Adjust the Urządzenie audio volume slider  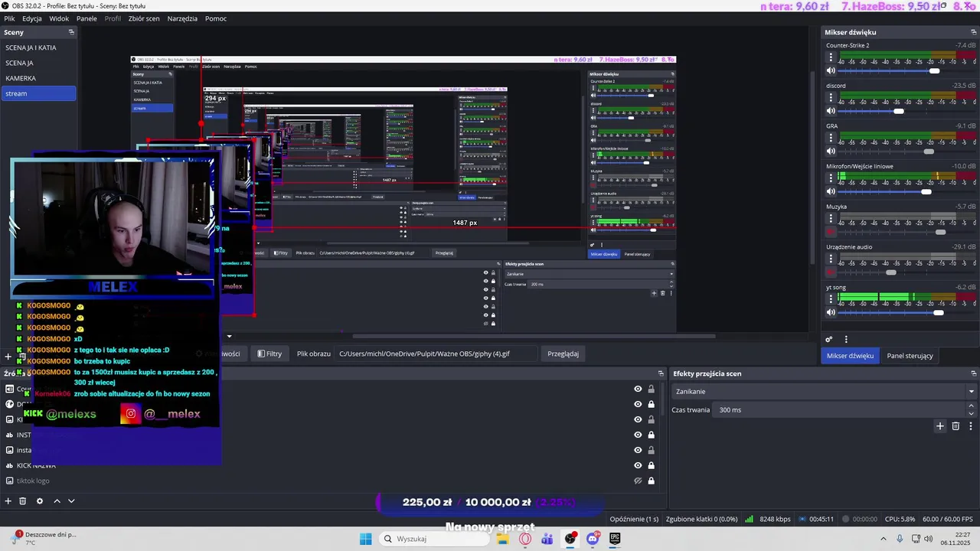(891, 272)
